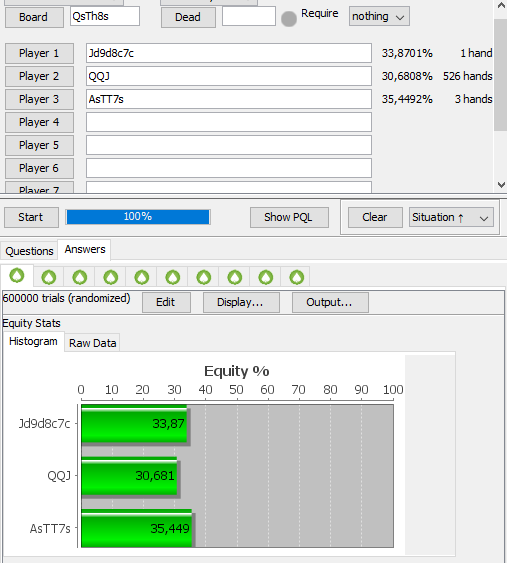Viewport: 507px width, 563px height.
Task: Click the Player 4 button
Action: point(39,122)
